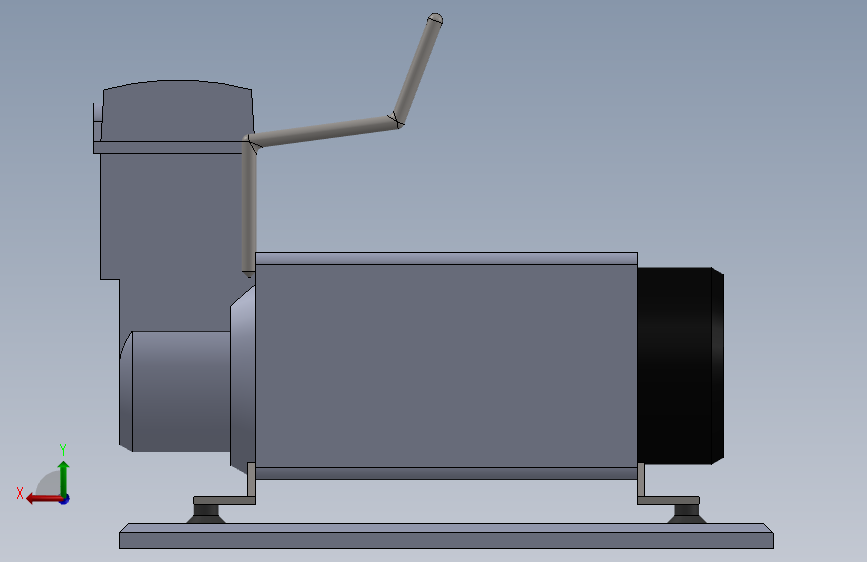The width and height of the screenshot is (867, 562).
Task: Click the red X axis arrow of triad
Action: click(x=43, y=499)
